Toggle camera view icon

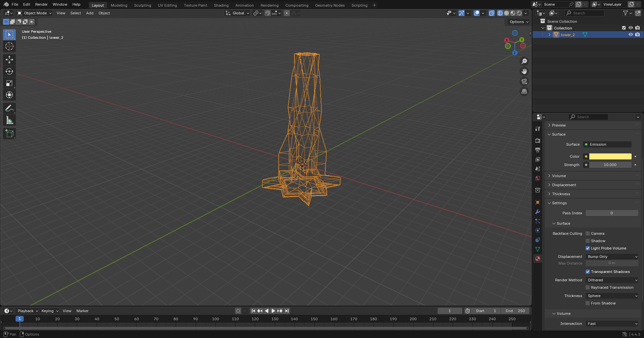(x=524, y=81)
